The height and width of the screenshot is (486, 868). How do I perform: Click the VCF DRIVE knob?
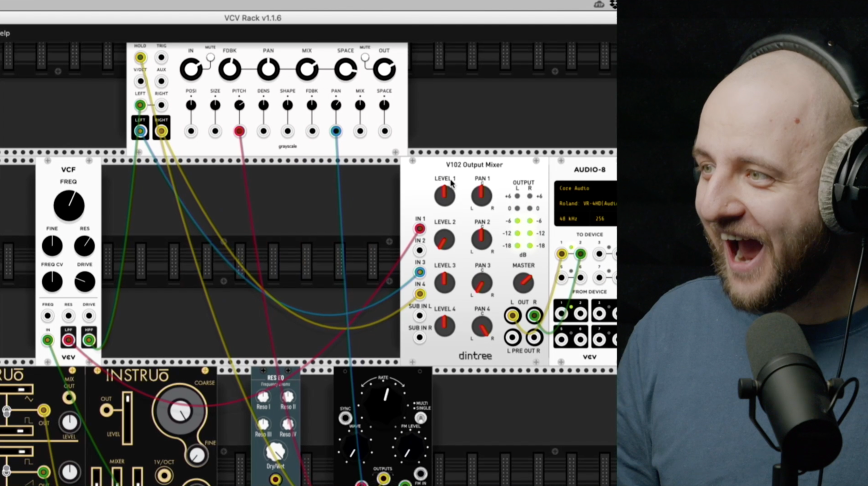pyautogui.click(x=84, y=282)
